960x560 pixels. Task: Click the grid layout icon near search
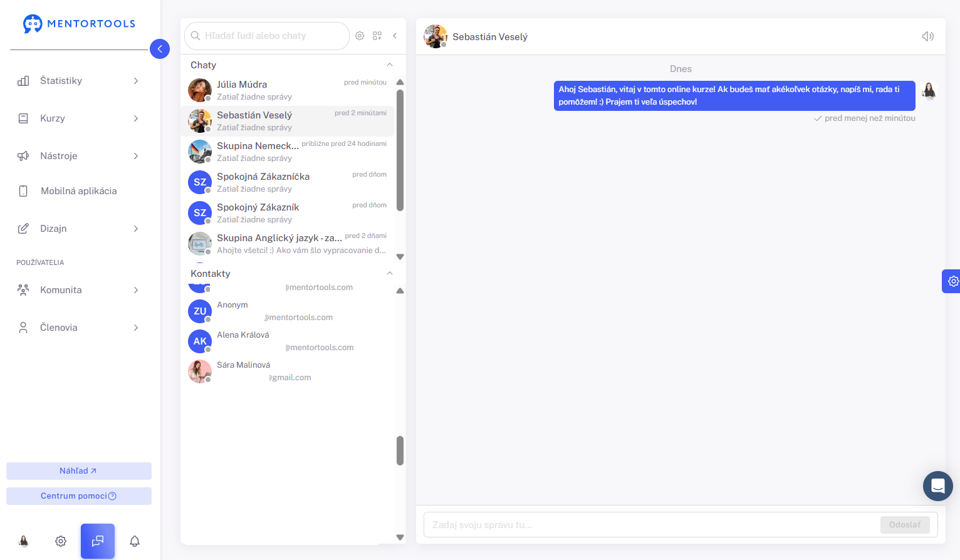377,36
